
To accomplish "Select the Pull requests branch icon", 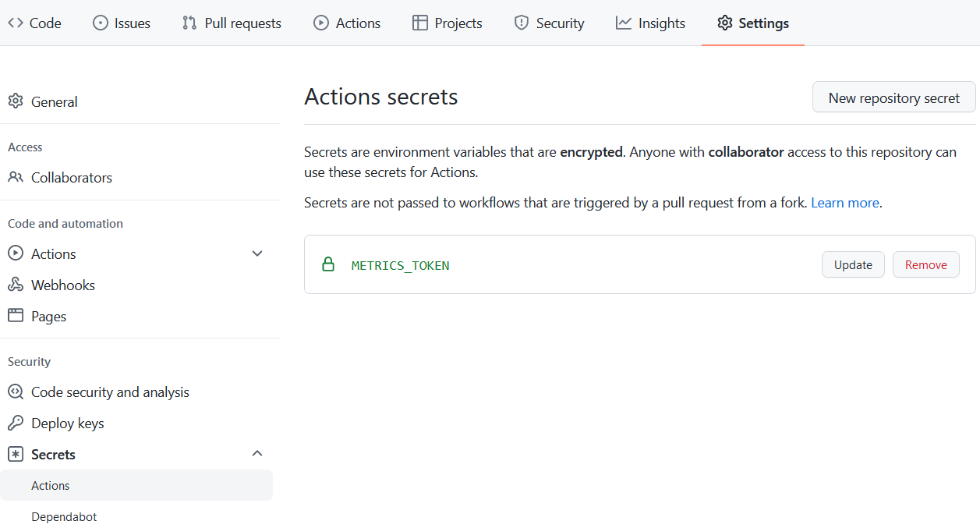I will 188,23.
